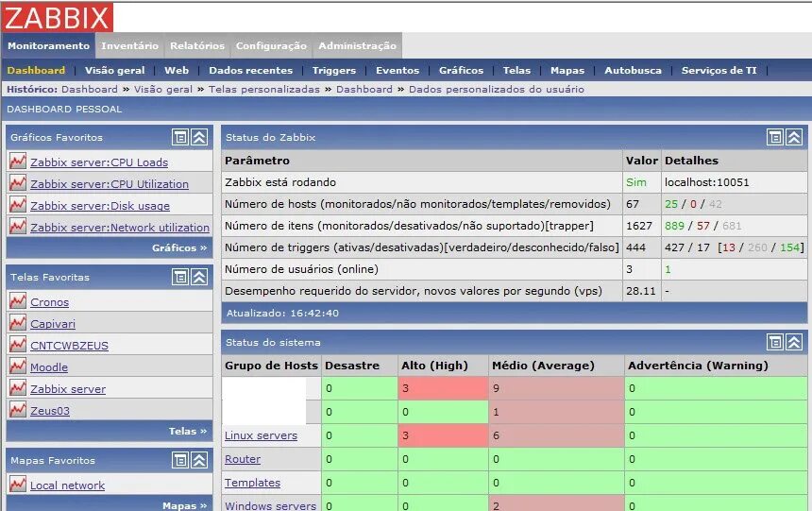Image resolution: width=812 pixels, height=511 pixels.
Task: Switch to the Monitoramento tab
Action: point(49,45)
